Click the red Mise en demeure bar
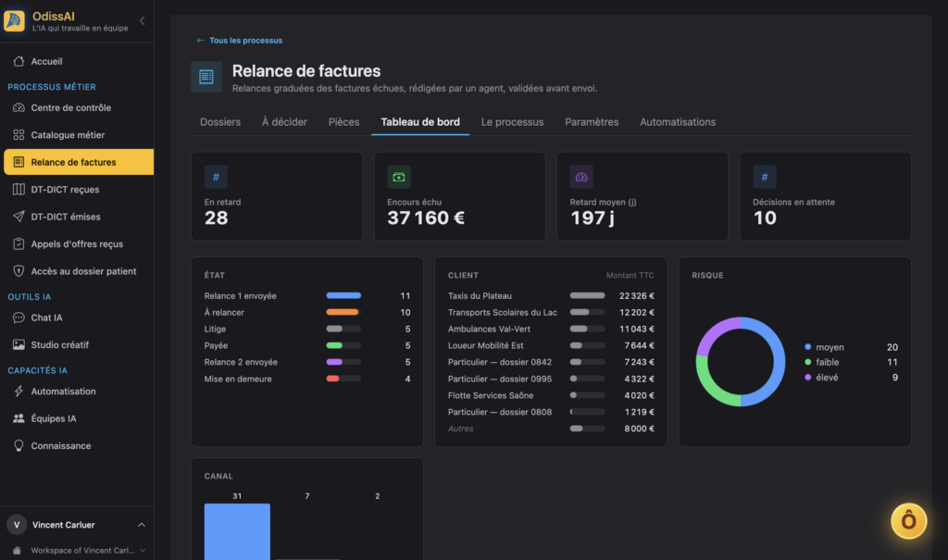The height and width of the screenshot is (560, 948). tap(332, 379)
